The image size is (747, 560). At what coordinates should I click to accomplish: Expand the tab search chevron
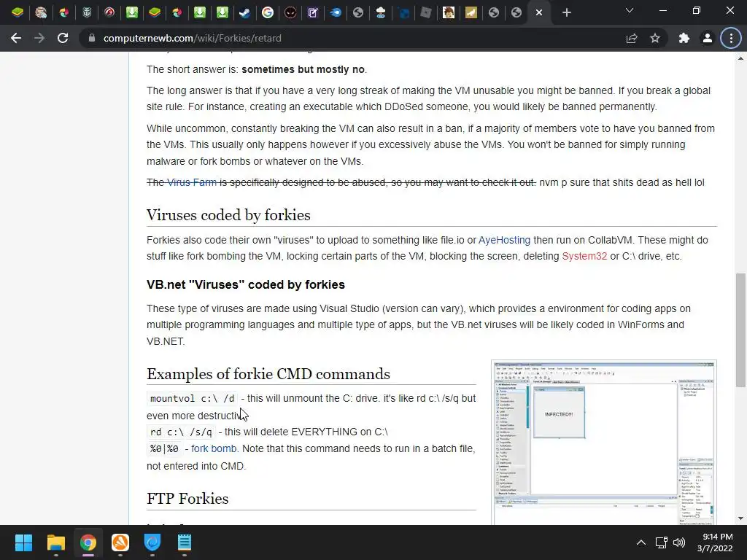(x=630, y=10)
